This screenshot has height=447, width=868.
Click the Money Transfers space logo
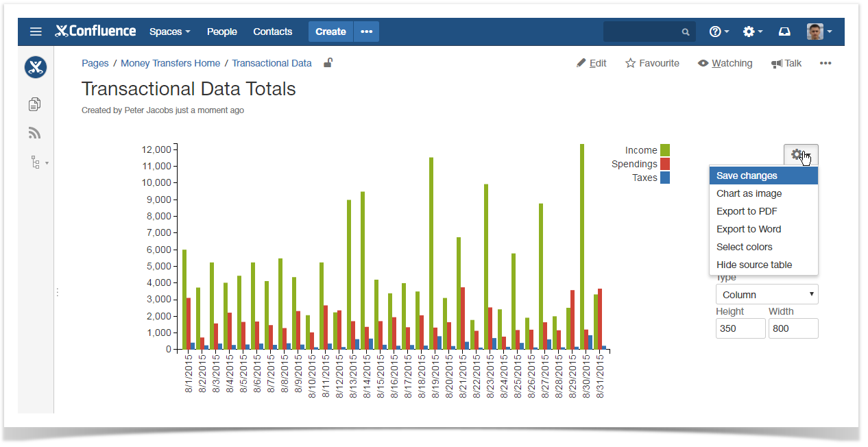click(x=36, y=67)
